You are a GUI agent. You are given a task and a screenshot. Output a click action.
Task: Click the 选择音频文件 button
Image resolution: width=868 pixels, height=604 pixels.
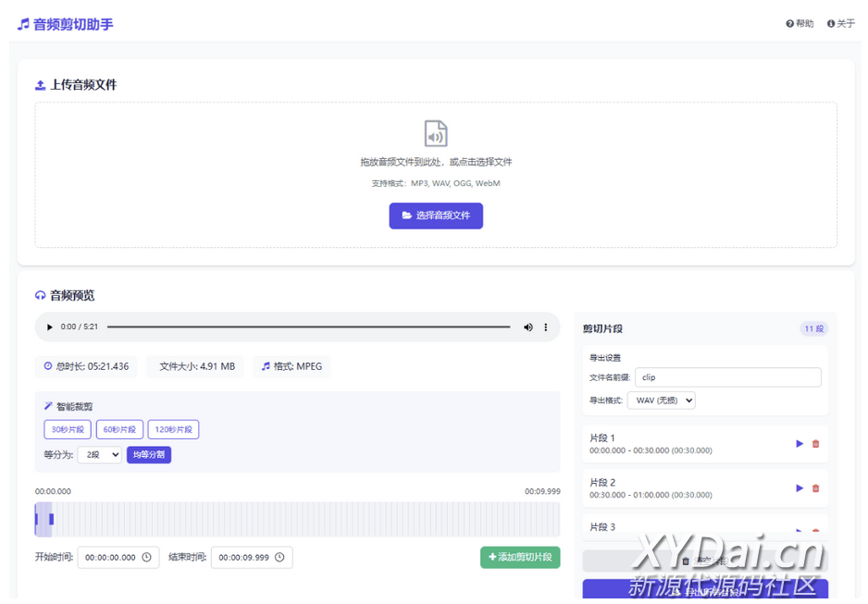(436, 216)
